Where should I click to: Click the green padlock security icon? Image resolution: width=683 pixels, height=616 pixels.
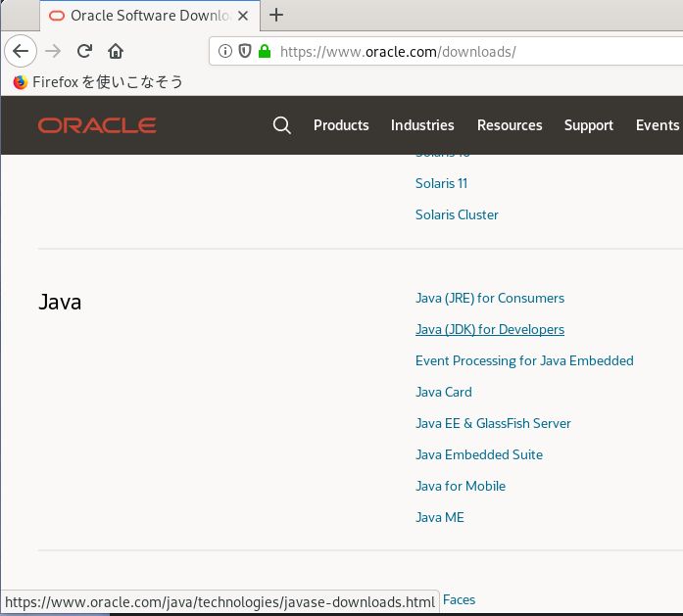pos(265,51)
